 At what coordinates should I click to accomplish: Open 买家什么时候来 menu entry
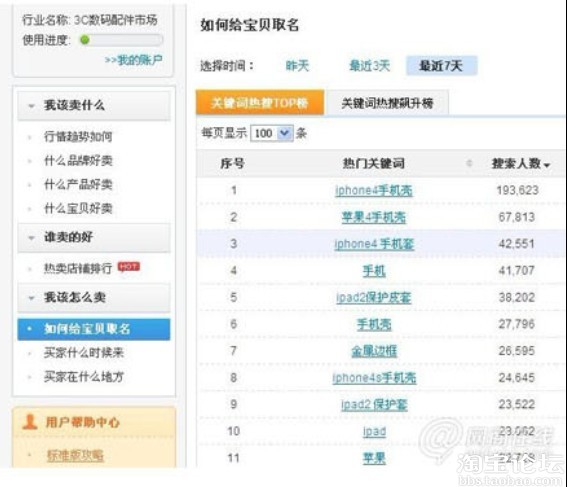(x=84, y=353)
